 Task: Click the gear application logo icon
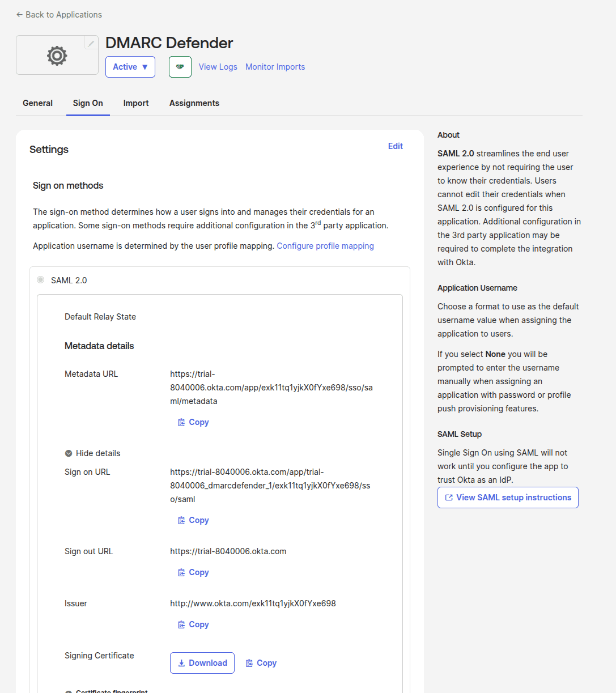click(57, 56)
